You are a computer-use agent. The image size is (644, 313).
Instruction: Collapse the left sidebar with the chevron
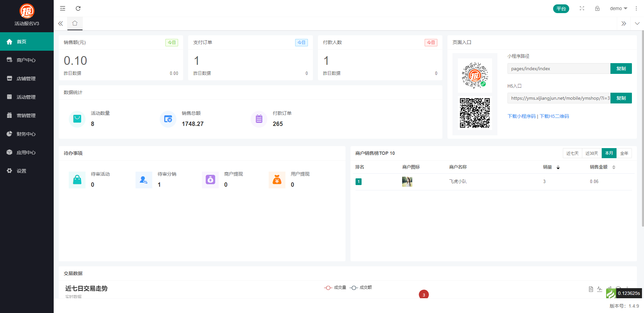pos(60,24)
